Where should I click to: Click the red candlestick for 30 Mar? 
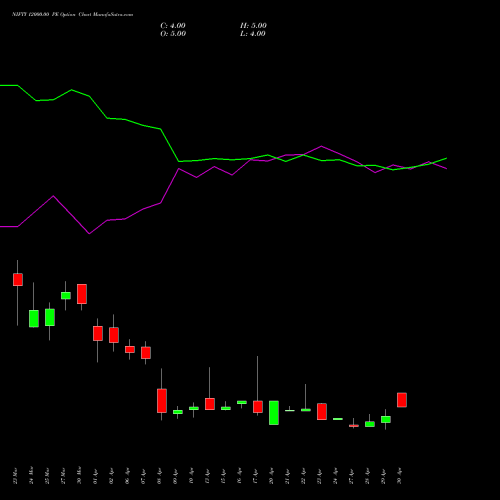[x=82, y=294]
